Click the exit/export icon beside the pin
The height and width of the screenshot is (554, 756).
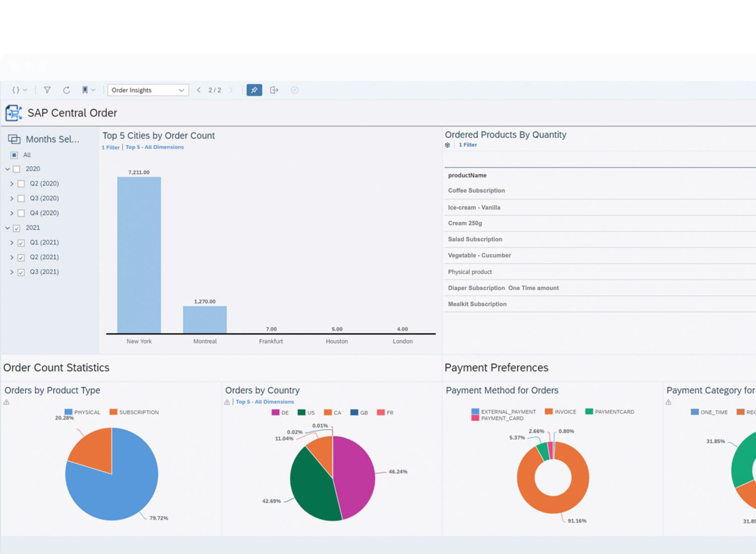point(274,90)
